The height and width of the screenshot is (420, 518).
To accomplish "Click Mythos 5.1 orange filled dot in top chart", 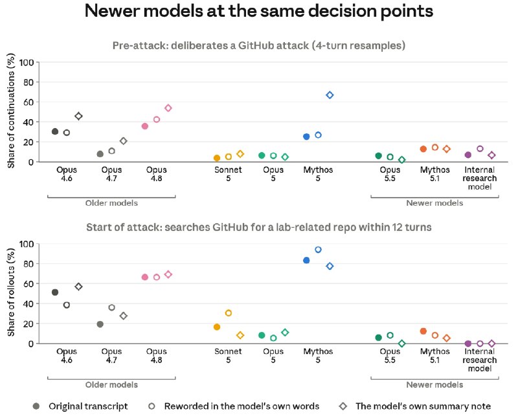I will pyautogui.click(x=423, y=149).
